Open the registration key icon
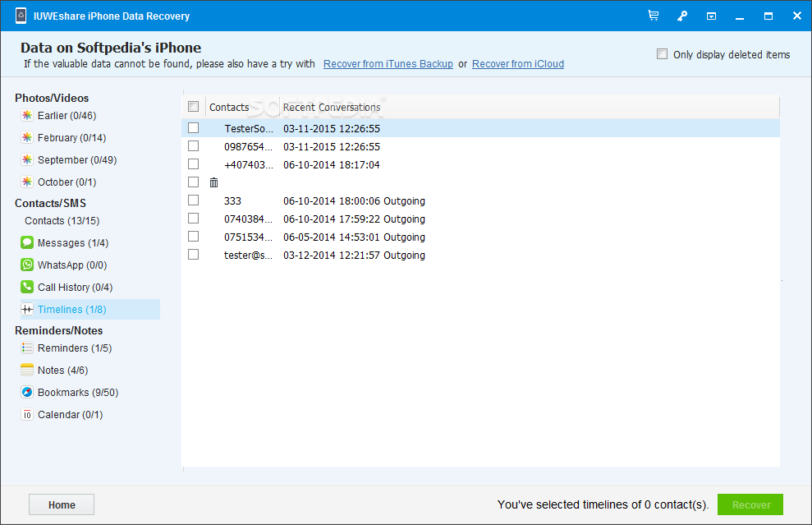Image resolution: width=812 pixels, height=525 pixels. tap(682, 16)
